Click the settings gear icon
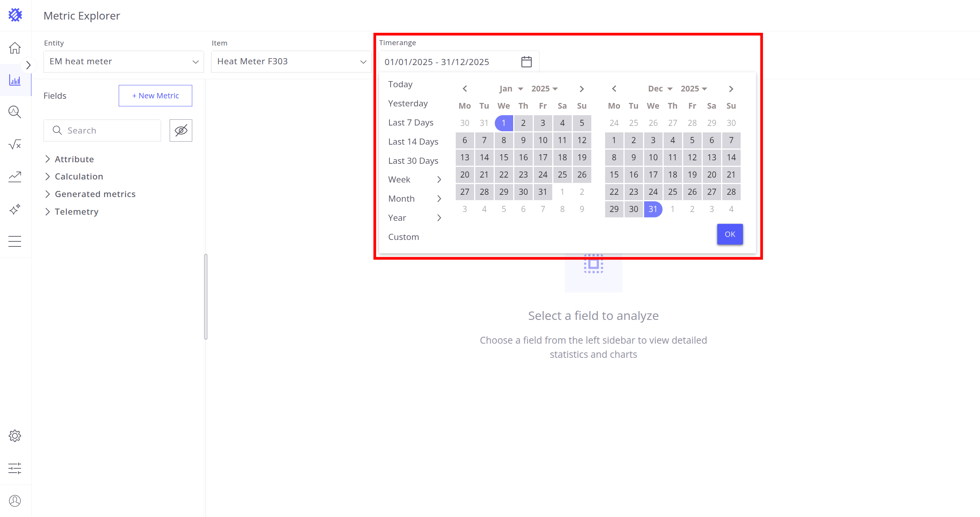The width and height of the screenshot is (980, 517). (x=15, y=435)
